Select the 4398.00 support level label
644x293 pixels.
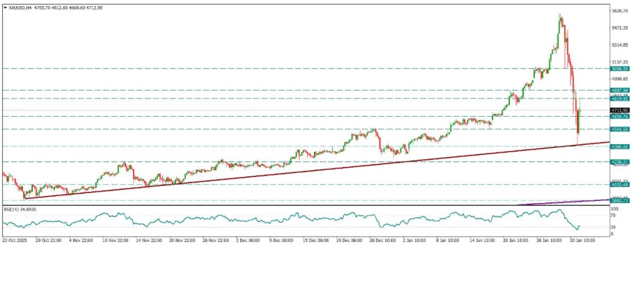[x=619, y=146]
